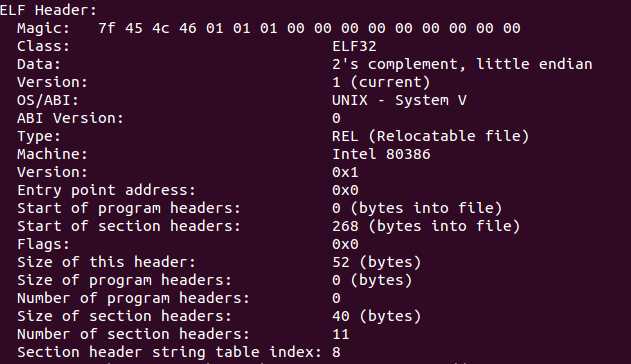Screen dimensions: 631x364
Task: Click the Entry point address label
Action: pos(107,190)
